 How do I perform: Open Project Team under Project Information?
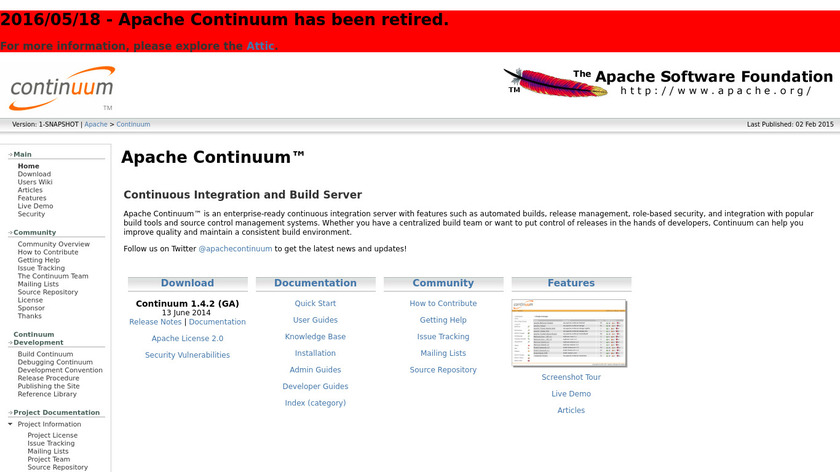click(49, 460)
